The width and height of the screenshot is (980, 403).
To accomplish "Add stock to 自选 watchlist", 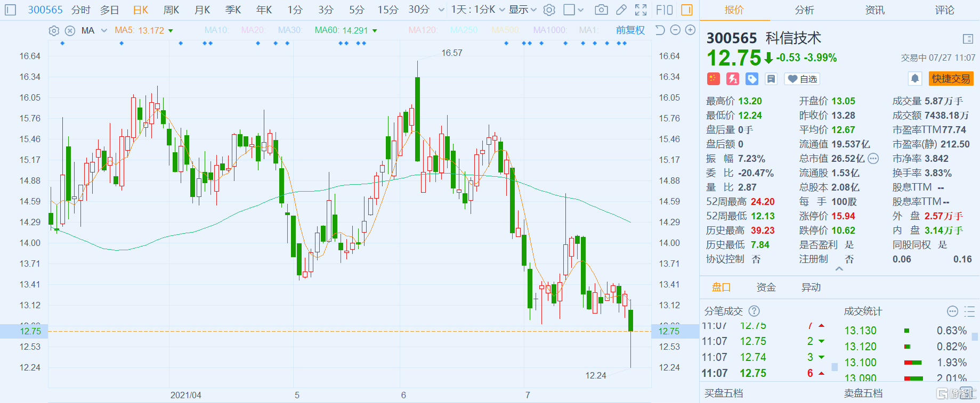I will [803, 79].
